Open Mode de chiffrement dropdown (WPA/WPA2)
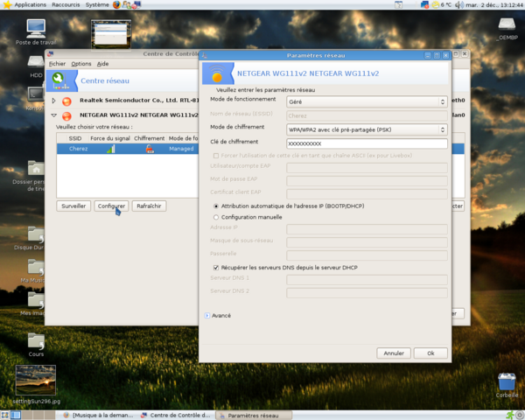The height and width of the screenshot is (420, 525). [367, 129]
